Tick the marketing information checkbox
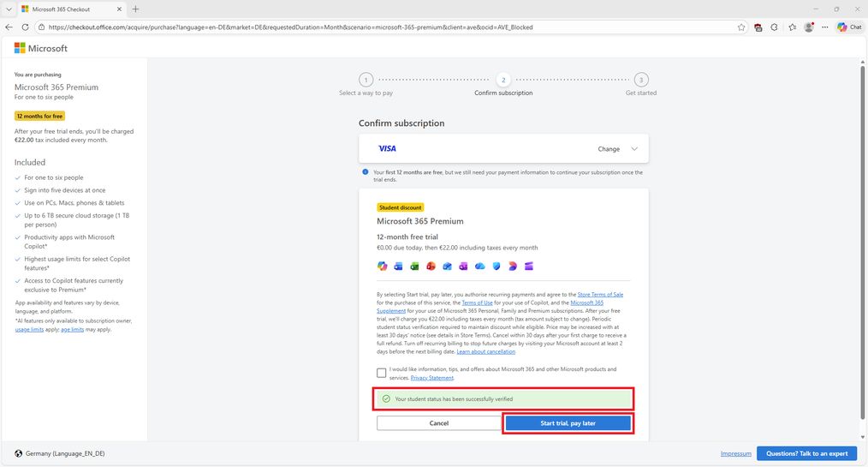This screenshot has width=868, height=467. pos(382,373)
